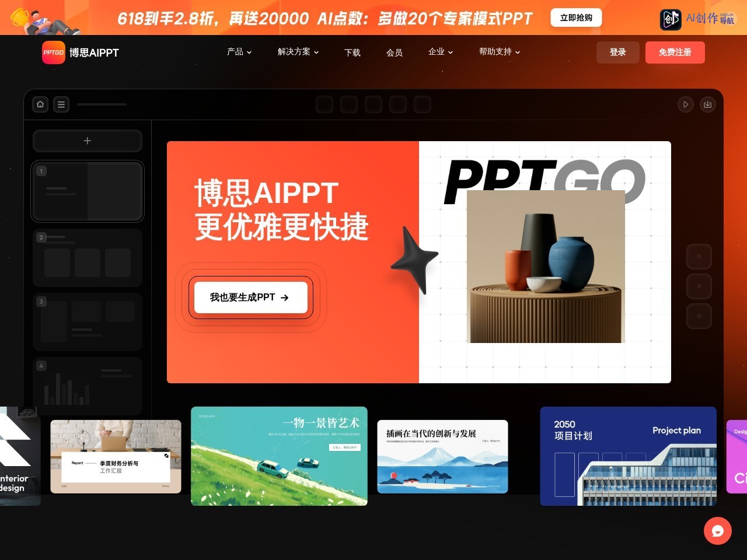Click the 我也要生成PPT button
The image size is (747, 560).
point(251,297)
